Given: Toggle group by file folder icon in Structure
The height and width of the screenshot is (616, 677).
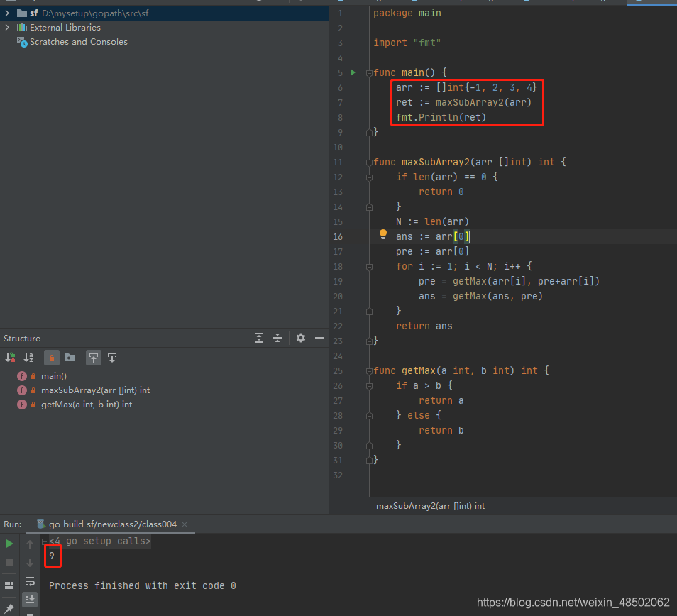Looking at the screenshot, I should [x=70, y=358].
